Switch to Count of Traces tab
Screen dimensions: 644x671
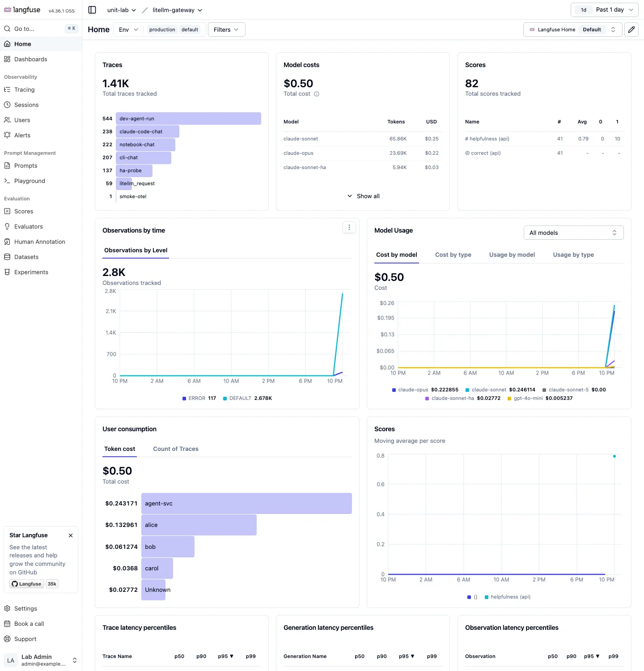pos(176,449)
